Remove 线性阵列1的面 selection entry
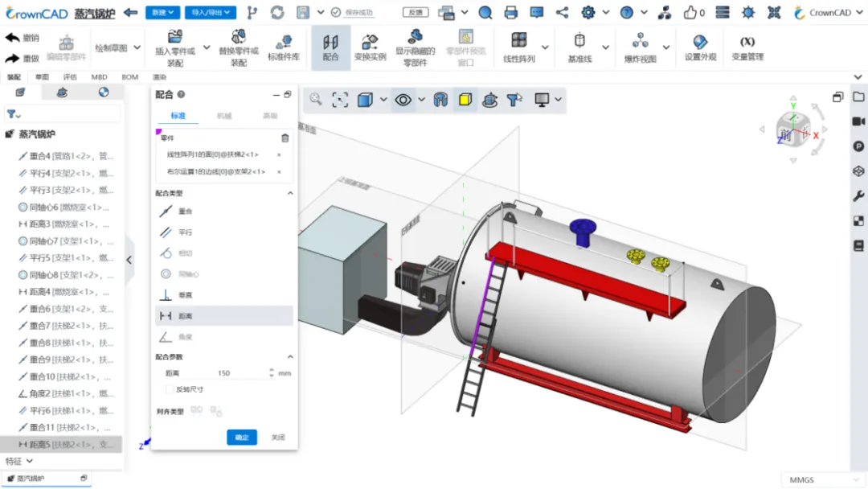The height and width of the screenshot is (489, 868). [279, 154]
